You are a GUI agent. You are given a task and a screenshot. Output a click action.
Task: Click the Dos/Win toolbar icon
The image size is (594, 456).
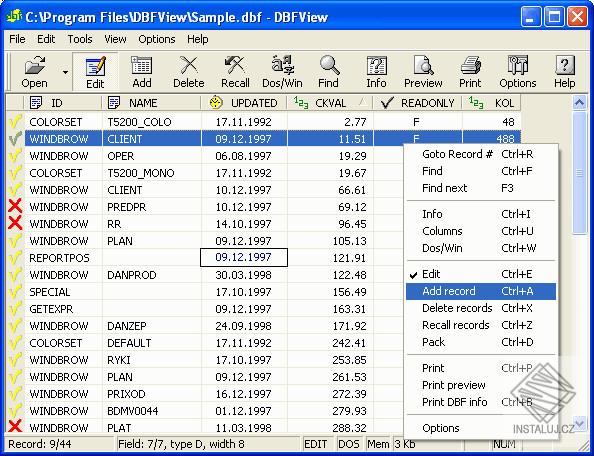282,72
